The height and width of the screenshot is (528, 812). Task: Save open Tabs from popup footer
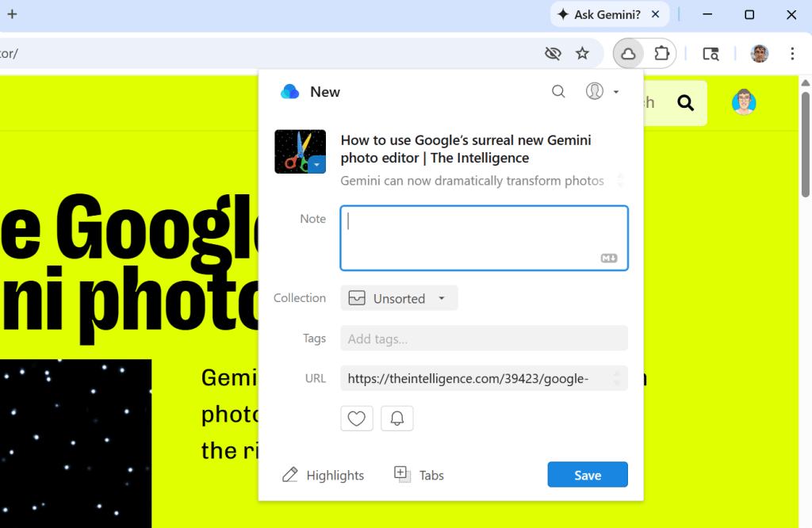419,475
